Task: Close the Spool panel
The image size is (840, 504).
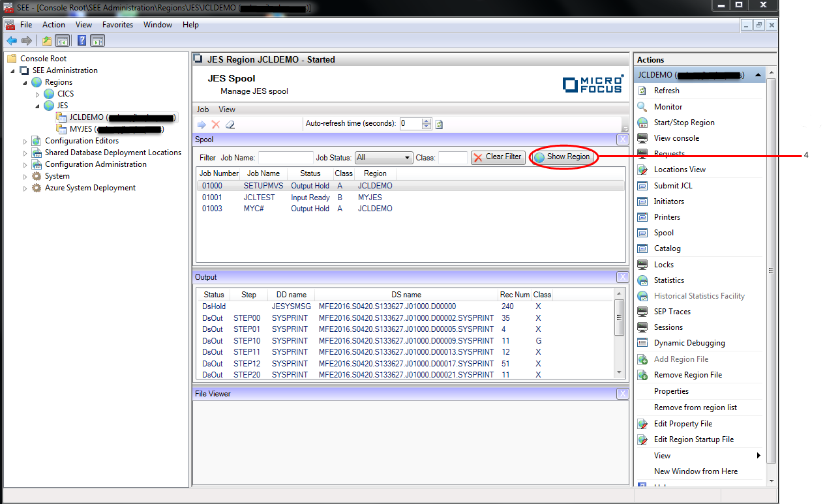Action: (x=622, y=140)
